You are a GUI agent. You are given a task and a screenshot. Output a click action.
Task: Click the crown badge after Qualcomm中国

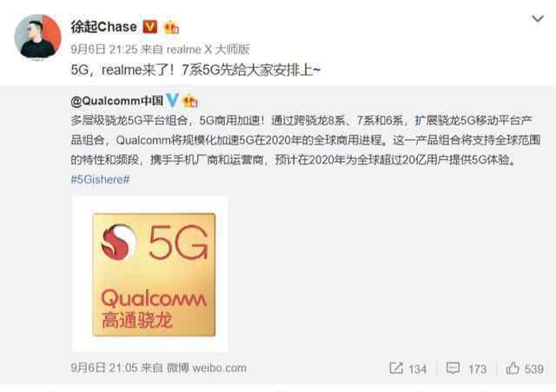coord(190,102)
